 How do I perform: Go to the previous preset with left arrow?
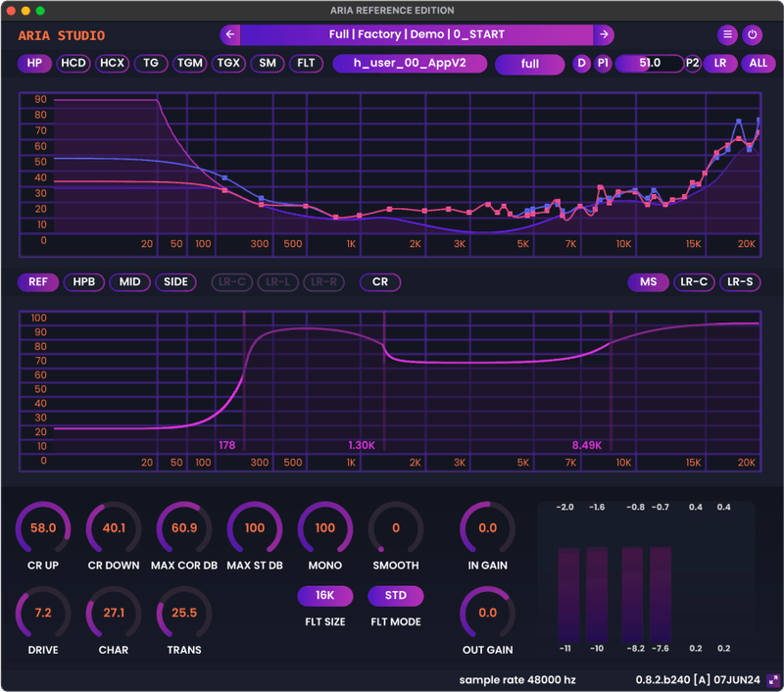[x=230, y=34]
